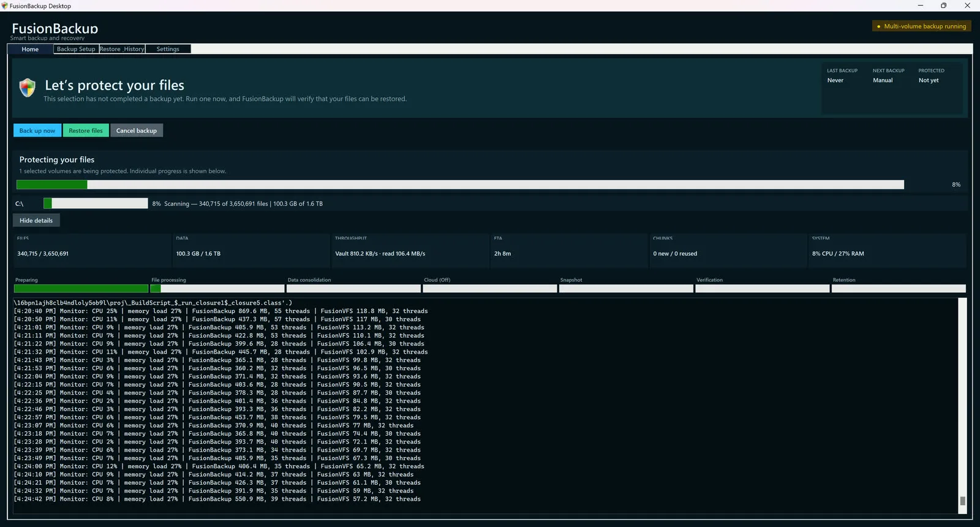Click the _BuildScript closure5.class log line
980x527 pixels.
click(153, 303)
